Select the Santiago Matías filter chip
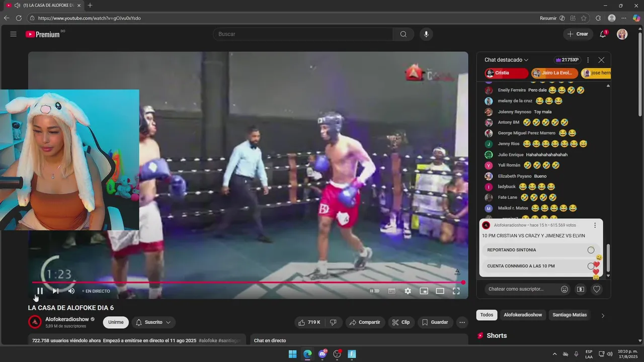 [x=570, y=315]
